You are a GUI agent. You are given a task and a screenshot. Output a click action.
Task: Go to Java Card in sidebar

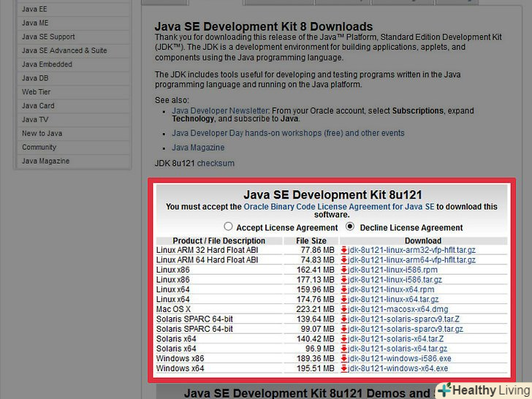click(73, 106)
